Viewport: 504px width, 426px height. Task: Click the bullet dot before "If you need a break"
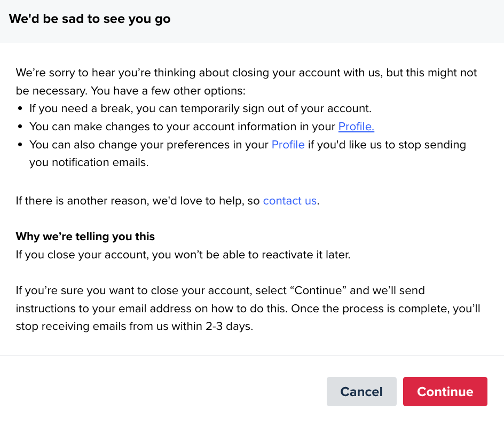pyautogui.click(x=20, y=109)
